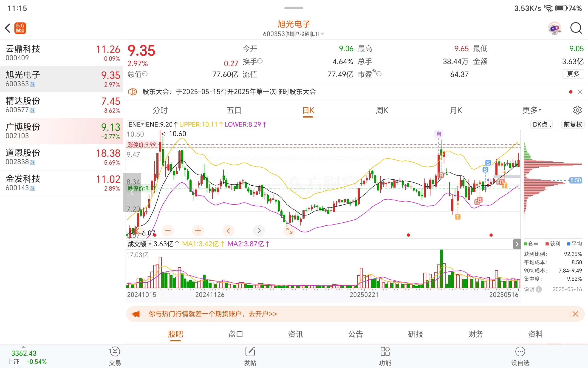Open the 交易 trade icon
The image size is (588, 368).
coord(115,356)
